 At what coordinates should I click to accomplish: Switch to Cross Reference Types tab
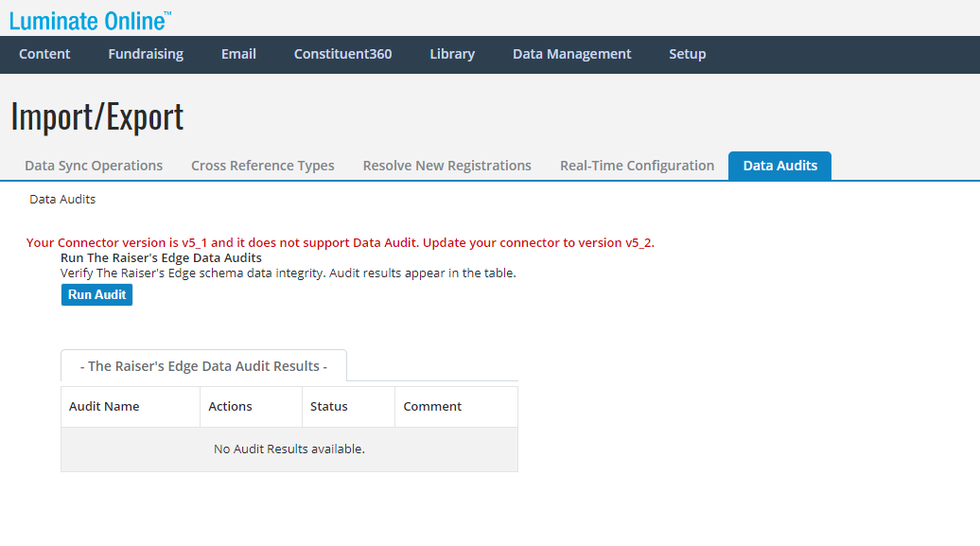[x=263, y=166]
